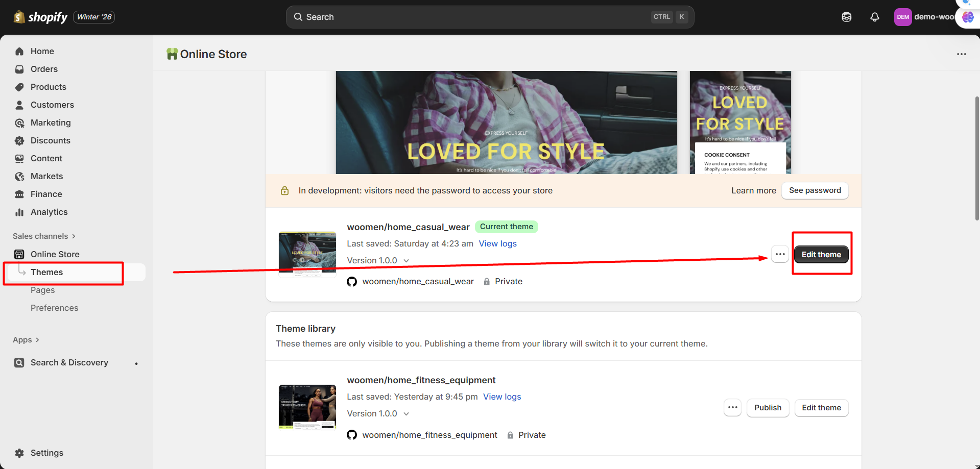Click the Edit theme button for current theme
980x469 pixels.
coord(821,254)
